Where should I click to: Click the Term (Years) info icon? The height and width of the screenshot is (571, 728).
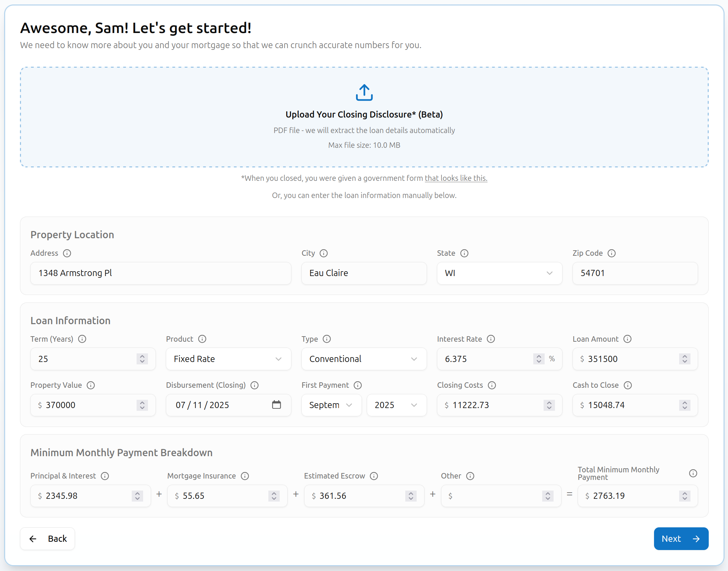click(82, 339)
